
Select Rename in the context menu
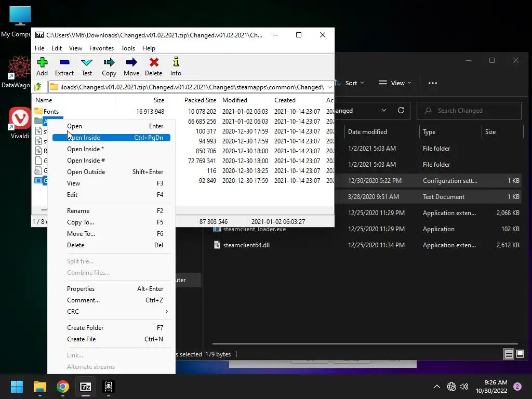[111, 211]
